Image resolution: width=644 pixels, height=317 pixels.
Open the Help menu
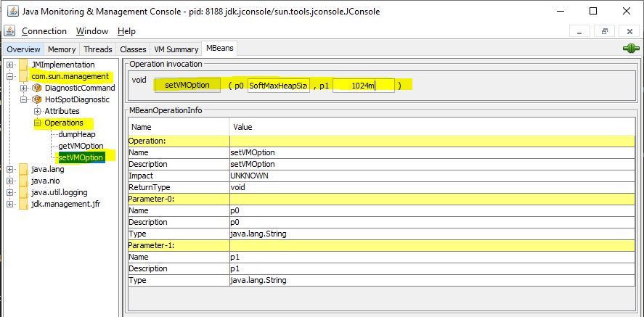(x=126, y=31)
